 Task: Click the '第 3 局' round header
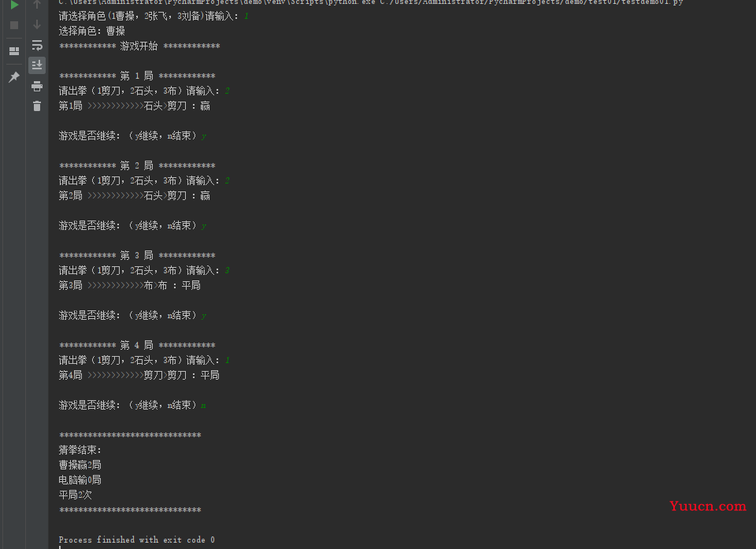tap(137, 255)
